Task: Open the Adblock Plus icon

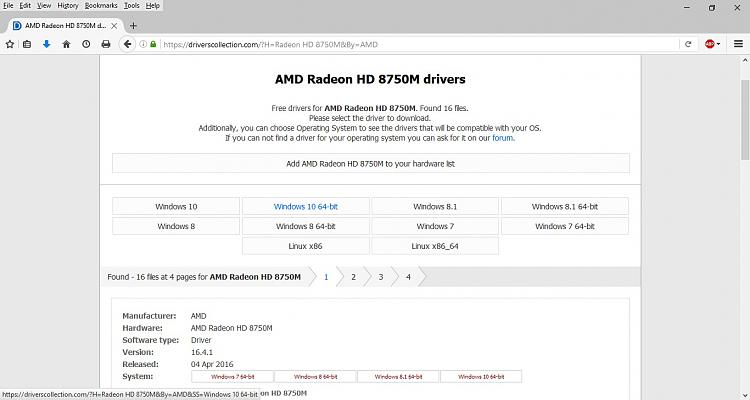Action: point(709,44)
